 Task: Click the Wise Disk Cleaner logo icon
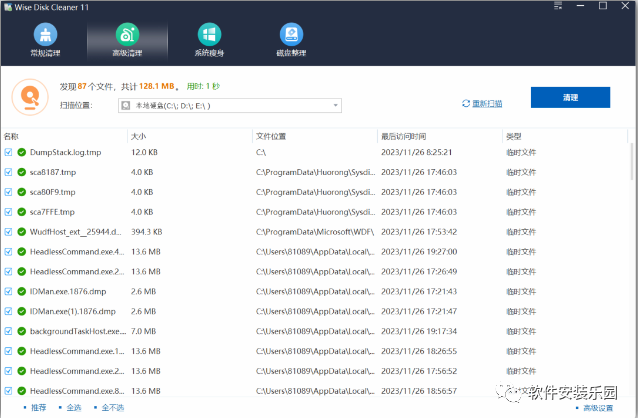pos(7,7)
